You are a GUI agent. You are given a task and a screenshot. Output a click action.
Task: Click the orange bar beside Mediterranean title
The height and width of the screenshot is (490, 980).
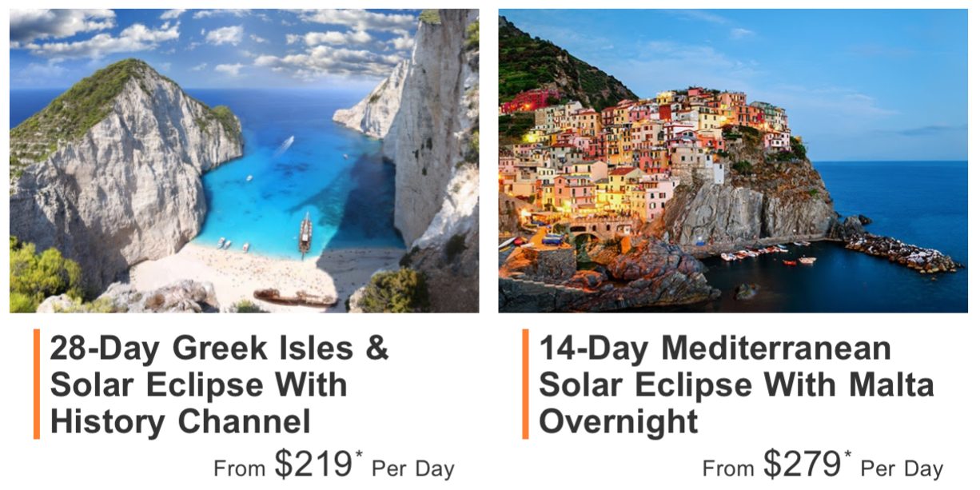(x=525, y=384)
